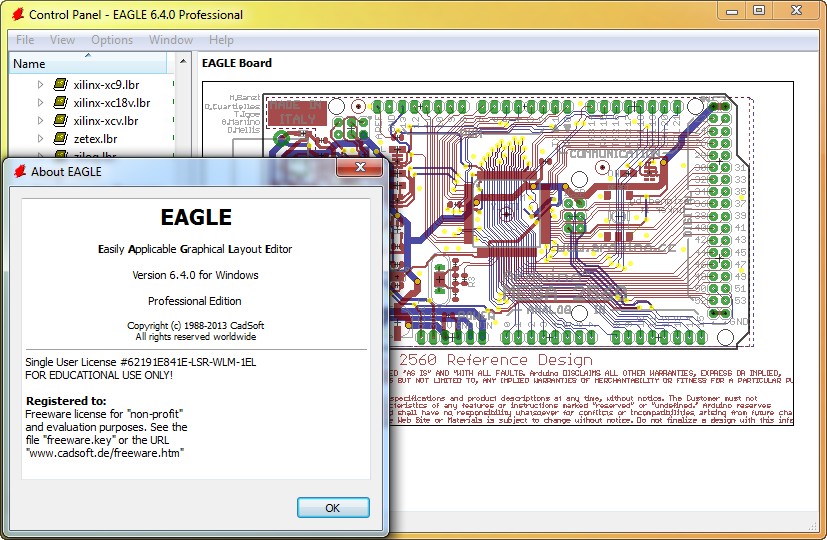Open the Options menu

click(111, 40)
